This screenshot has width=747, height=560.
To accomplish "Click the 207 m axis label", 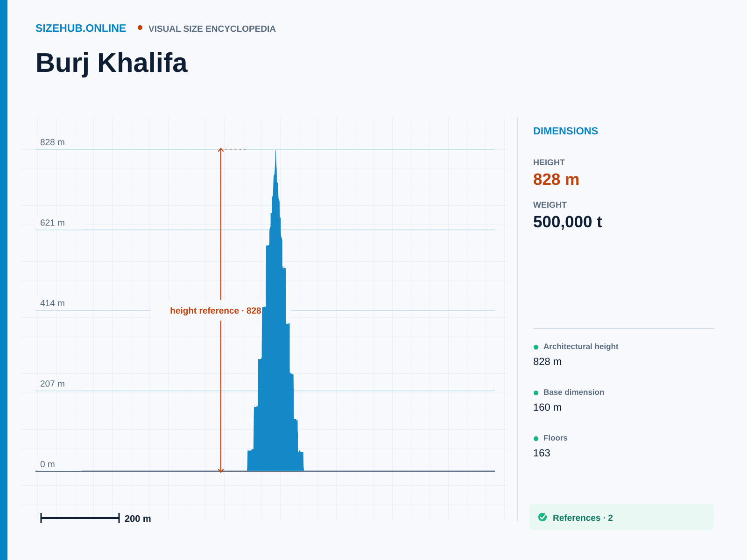I will (x=52, y=384).
